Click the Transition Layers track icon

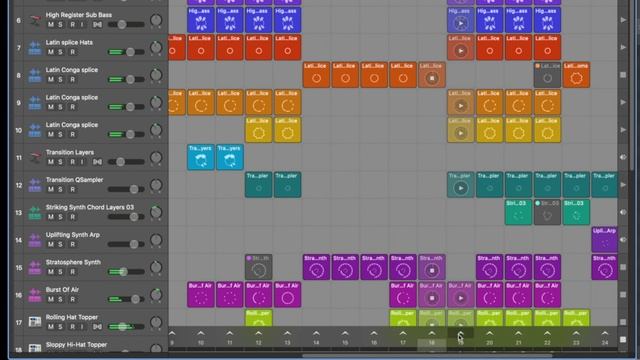click(35, 158)
